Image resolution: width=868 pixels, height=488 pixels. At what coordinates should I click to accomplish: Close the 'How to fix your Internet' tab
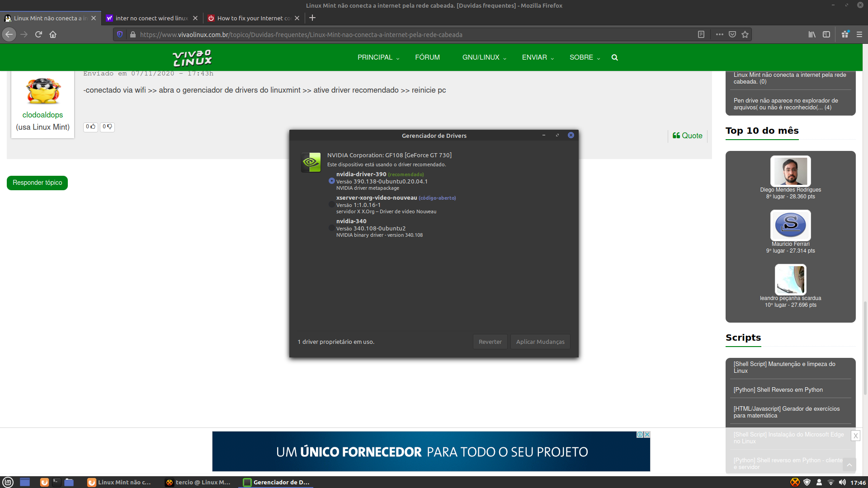(x=297, y=18)
